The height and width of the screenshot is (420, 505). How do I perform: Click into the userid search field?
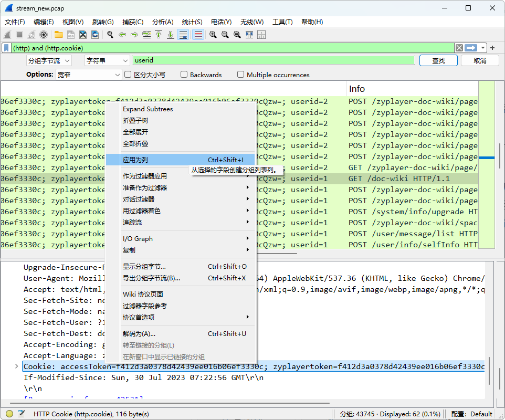pyautogui.click(x=273, y=60)
